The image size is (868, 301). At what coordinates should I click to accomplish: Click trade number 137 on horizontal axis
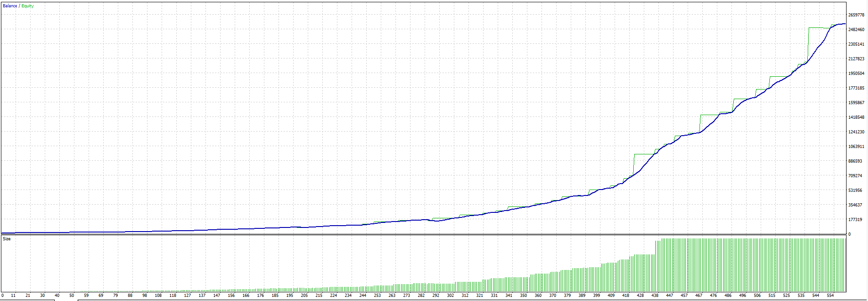click(x=202, y=296)
